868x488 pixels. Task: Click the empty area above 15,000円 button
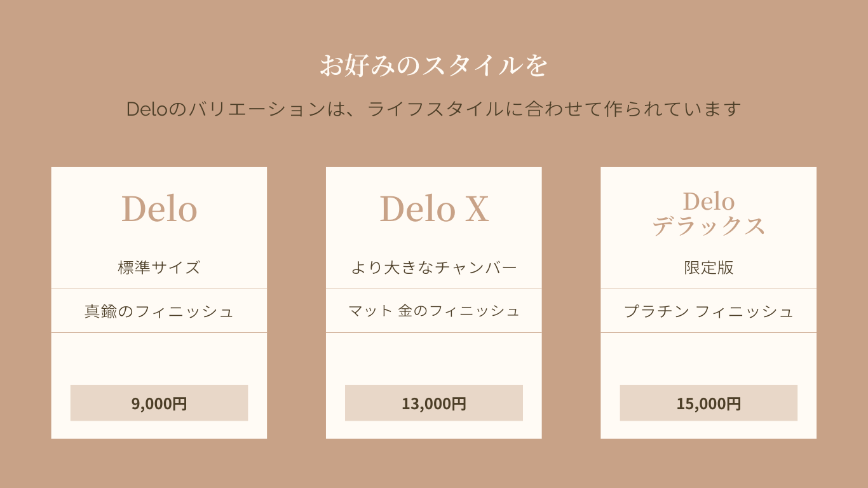[709, 358]
